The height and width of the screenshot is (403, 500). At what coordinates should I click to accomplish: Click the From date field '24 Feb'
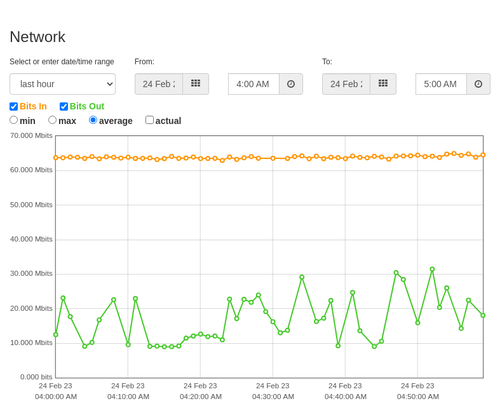159,84
